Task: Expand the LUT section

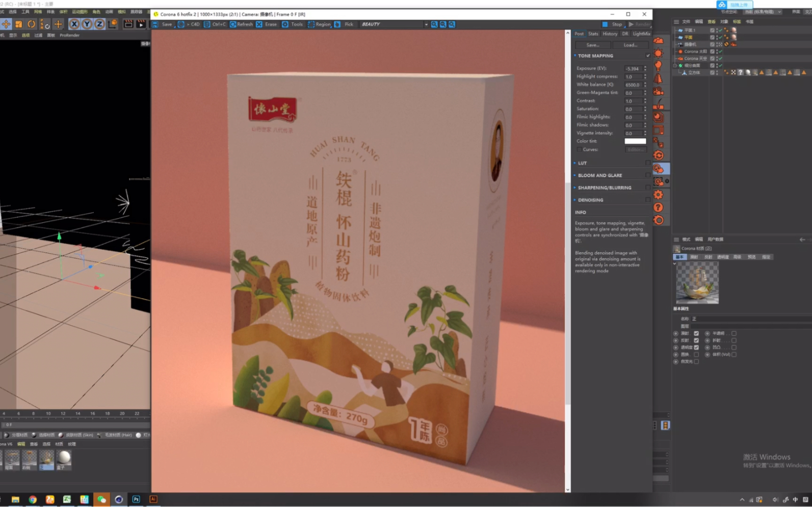Action: click(575, 163)
